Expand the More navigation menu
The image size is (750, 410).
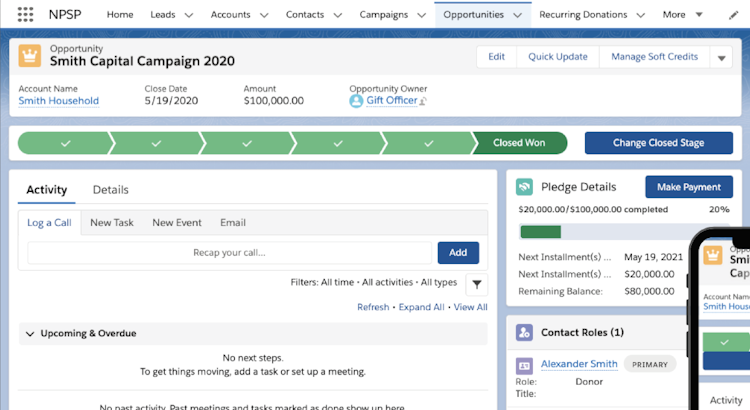click(x=683, y=15)
